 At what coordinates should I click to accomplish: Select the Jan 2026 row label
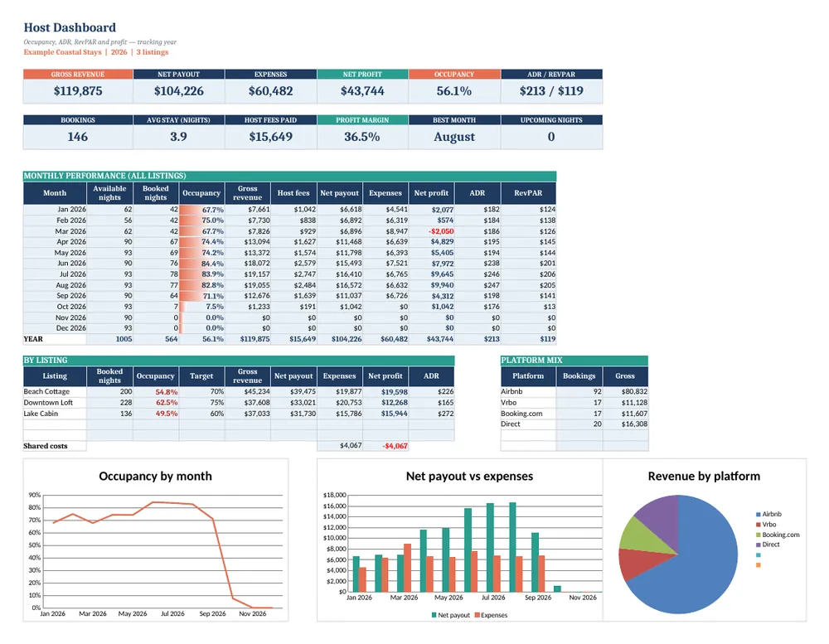[x=71, y=210]
